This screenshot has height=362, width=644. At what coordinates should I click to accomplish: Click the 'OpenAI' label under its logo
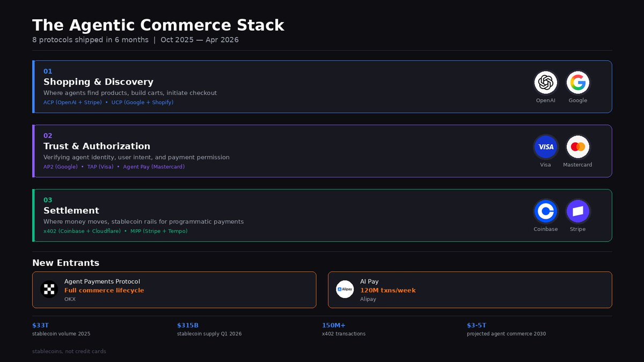pyautogui.click(x=545, y=100)
